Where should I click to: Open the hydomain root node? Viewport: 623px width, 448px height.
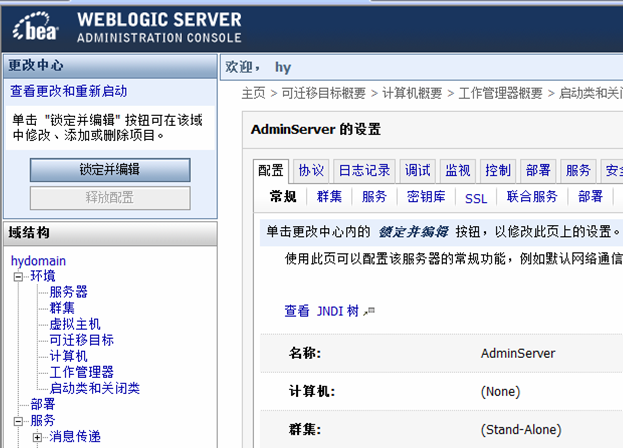coord(38,261)
